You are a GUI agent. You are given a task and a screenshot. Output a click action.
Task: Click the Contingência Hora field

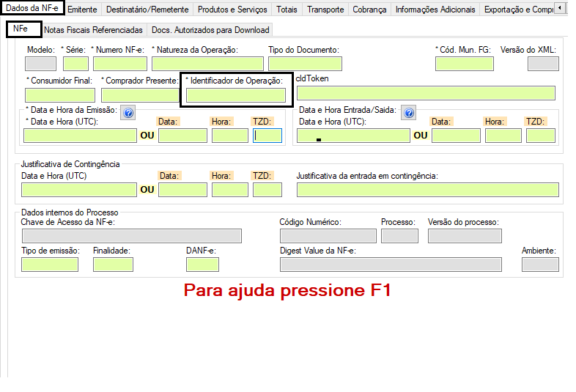click(x=230, y=190)
